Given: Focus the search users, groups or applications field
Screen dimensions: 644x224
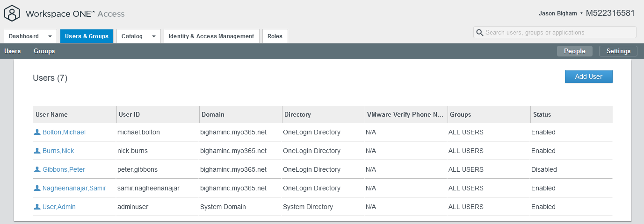Looking at the screenshot, I should point(559,33).
